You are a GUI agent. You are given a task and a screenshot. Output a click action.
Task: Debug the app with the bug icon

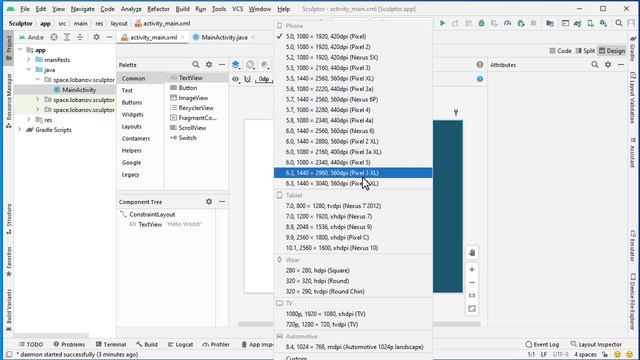[x=481, y=23]
